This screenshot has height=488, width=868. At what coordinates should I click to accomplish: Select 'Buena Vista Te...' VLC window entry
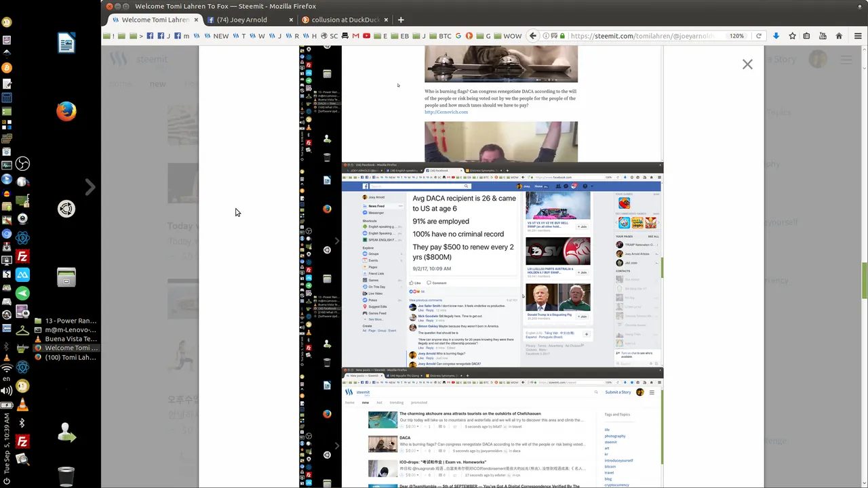[66, 339]
